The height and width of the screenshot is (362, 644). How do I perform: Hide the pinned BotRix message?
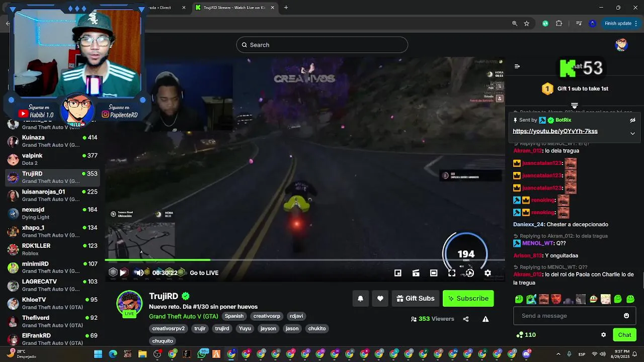tap(632, 120)
